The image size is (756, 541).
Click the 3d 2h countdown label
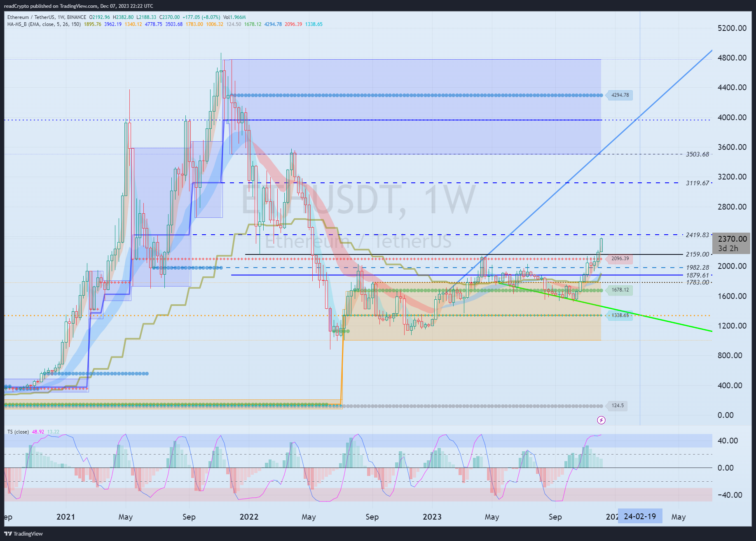728,248
